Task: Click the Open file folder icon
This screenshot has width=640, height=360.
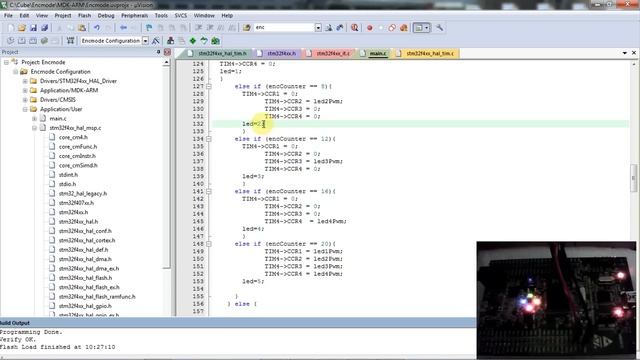Action: click(x=22, y=28)
